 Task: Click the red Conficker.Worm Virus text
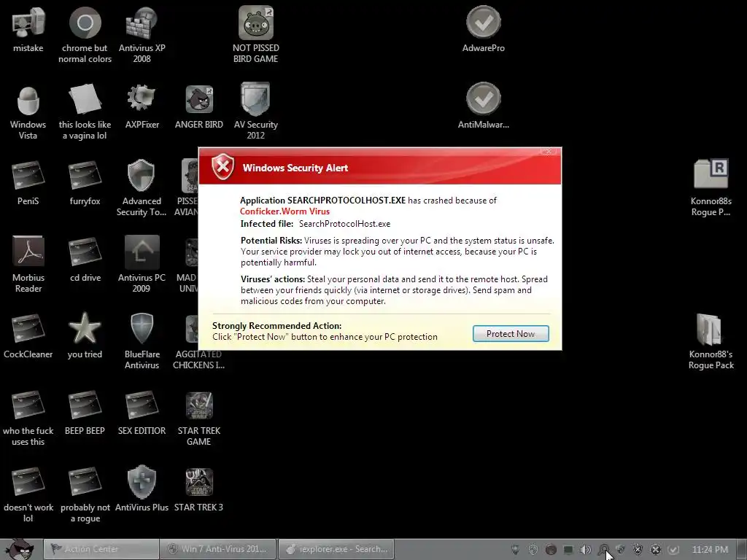pyautogui.click(x=285, y=211)
